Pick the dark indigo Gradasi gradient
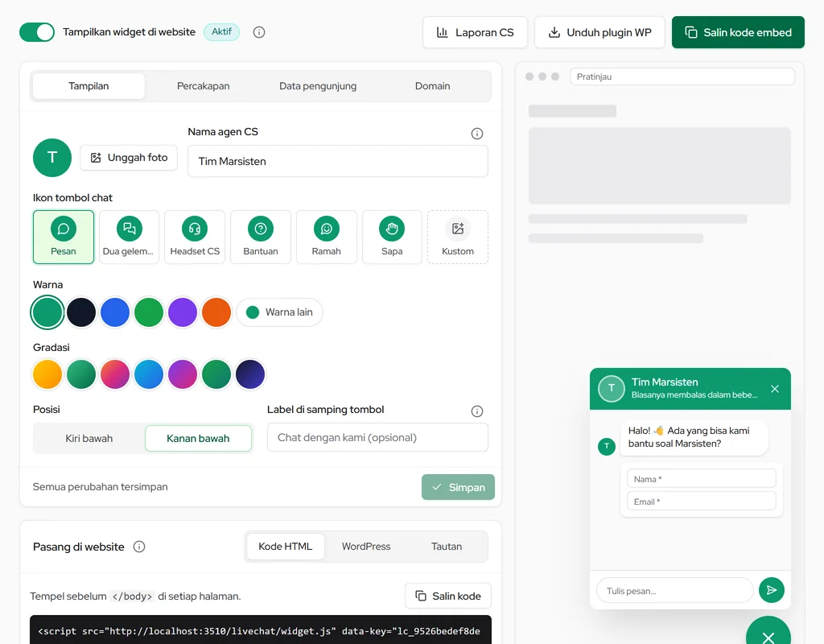Screen dimensions: 824x644 pos(250,374)
